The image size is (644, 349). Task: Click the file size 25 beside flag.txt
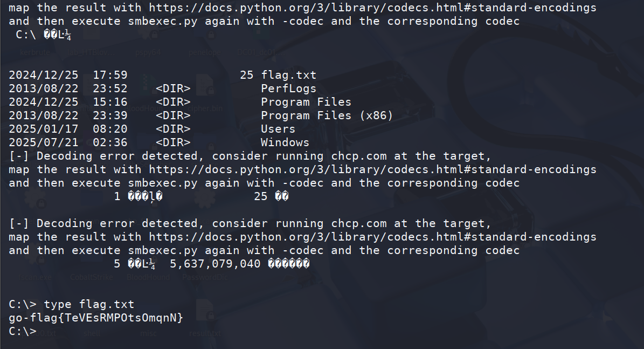pos(246,75)
